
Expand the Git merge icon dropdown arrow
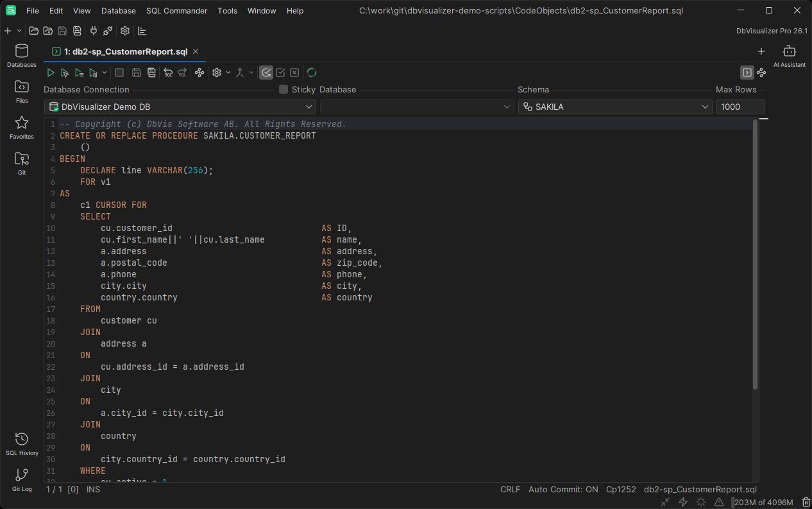(x=251, y=73)
